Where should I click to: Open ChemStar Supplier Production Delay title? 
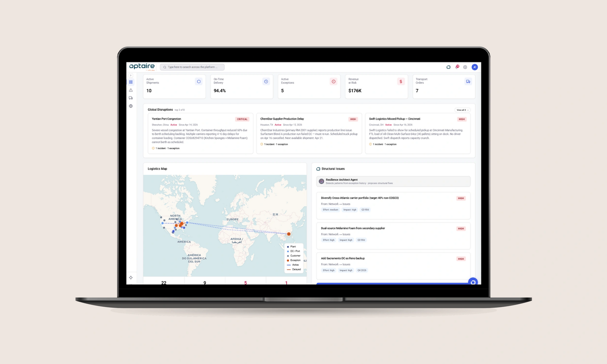point(282,119)
